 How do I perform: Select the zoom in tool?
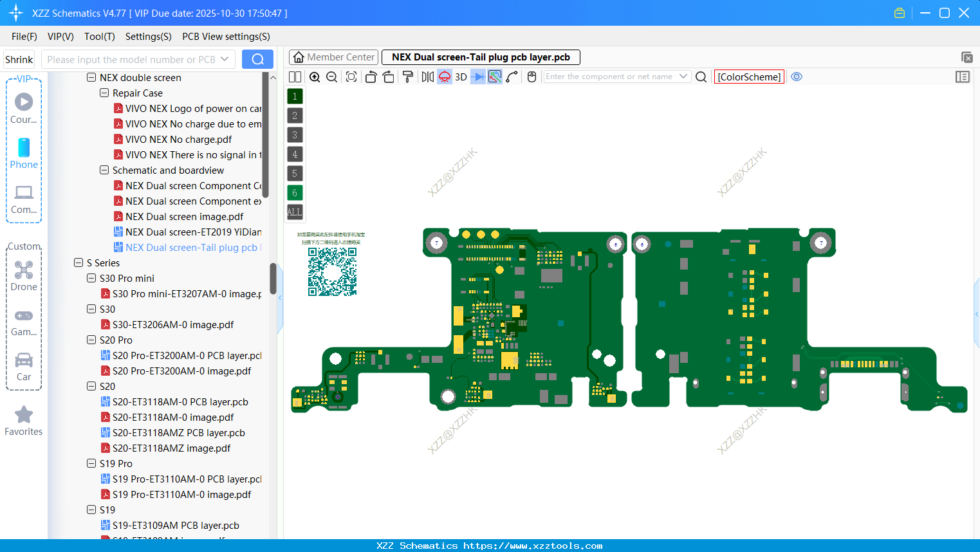point(315,77)
